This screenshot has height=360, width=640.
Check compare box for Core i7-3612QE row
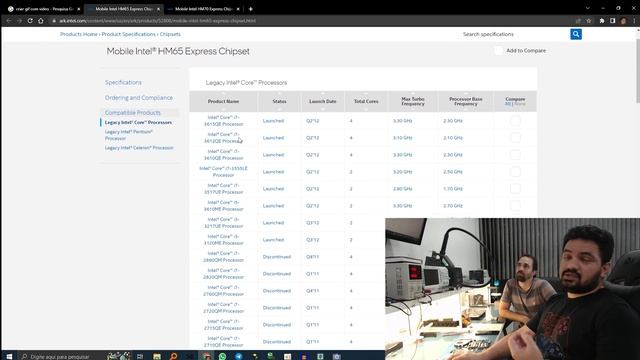[x=515, y=138]
